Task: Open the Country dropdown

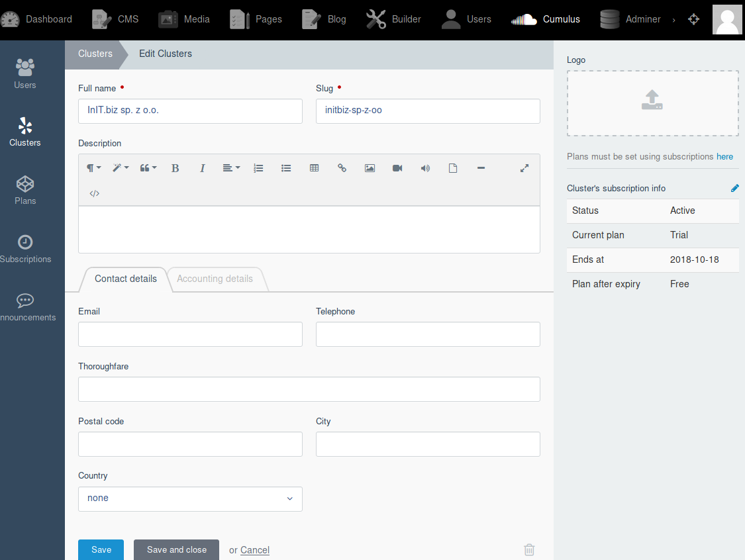Action: click(190, 498)
